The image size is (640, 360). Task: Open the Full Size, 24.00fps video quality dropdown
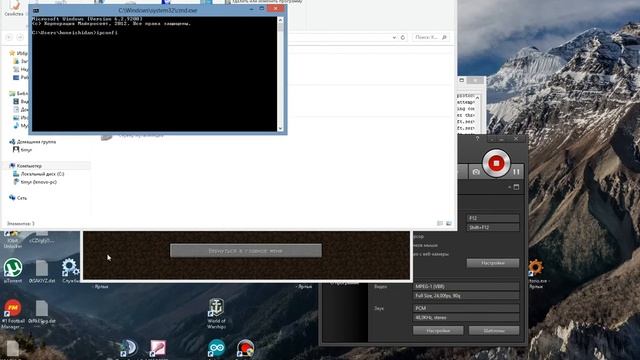466,296
